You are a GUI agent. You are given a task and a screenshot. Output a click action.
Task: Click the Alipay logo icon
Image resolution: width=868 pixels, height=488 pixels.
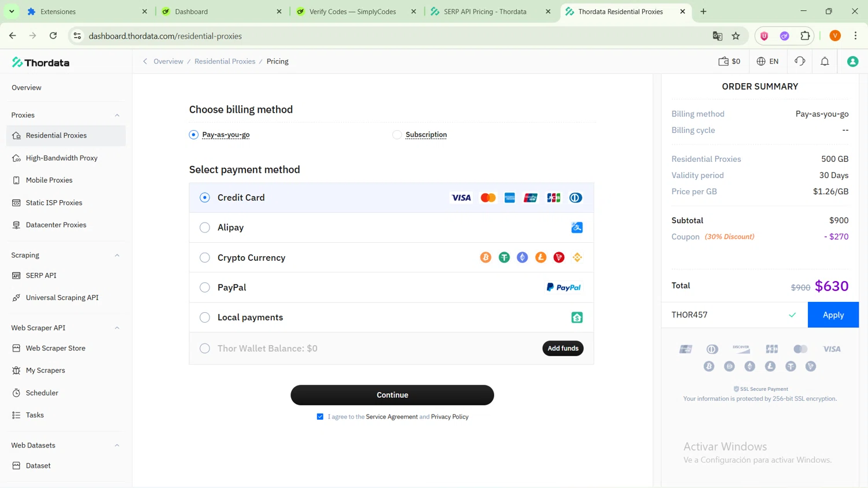(x=577, y=228)
